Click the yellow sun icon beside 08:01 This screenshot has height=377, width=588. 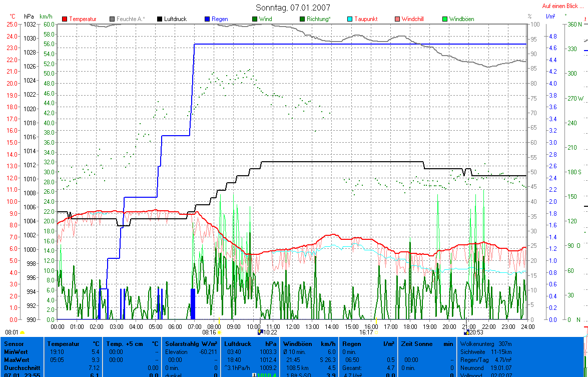click(23, 332)
